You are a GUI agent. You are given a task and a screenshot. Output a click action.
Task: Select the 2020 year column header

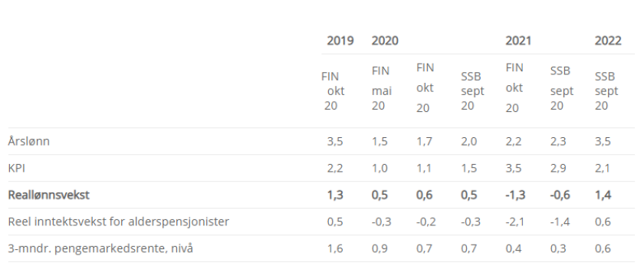pyautogui.click(x=385, y=41)
